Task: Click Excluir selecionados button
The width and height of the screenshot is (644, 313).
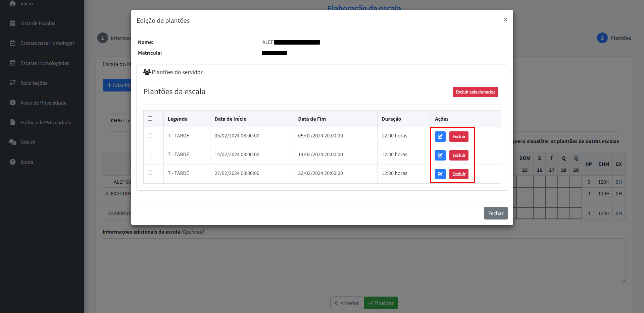Action: pyautogui.click(x=475, y=92)
